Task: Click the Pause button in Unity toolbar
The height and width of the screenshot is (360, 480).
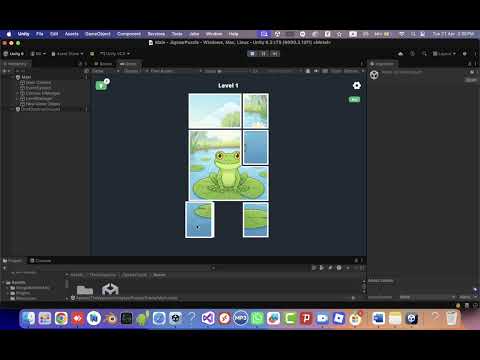Action: tap(263, 54)
